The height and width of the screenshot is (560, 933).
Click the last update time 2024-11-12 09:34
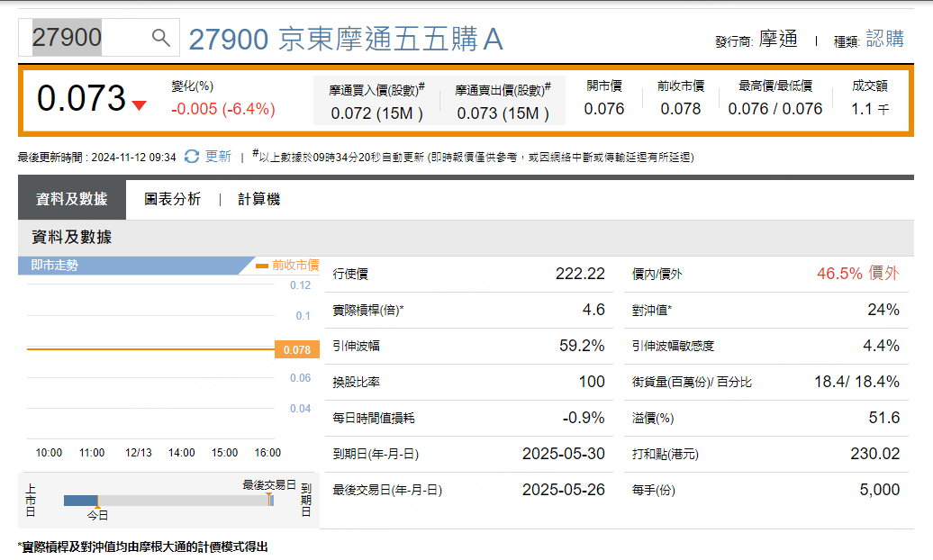[134, 158]
